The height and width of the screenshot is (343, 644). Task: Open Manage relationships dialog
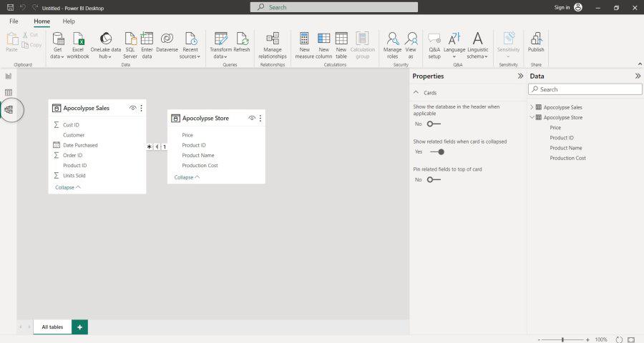pos(273,45)
